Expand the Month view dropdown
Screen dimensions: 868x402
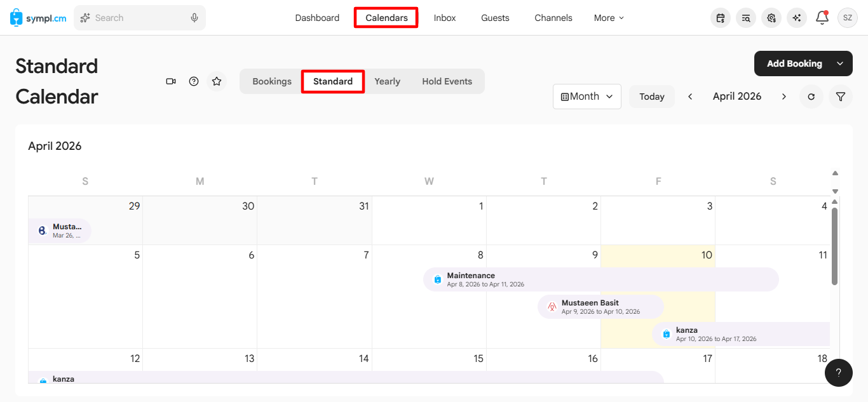pos(587,97)
